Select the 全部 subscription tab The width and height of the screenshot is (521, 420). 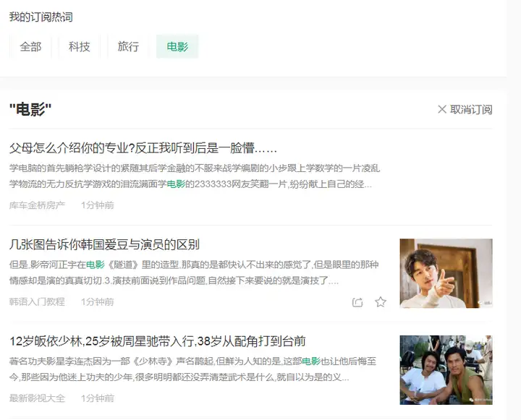[30, 46]
